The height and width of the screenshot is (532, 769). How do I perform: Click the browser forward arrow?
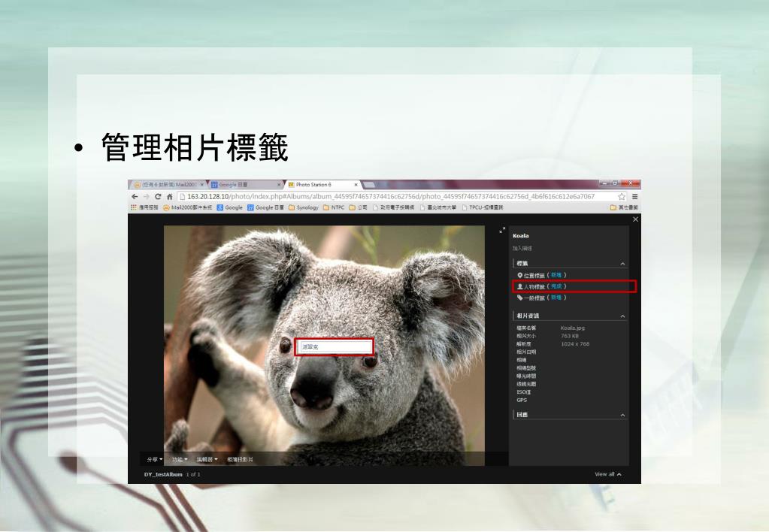click(x=146, y=197)
